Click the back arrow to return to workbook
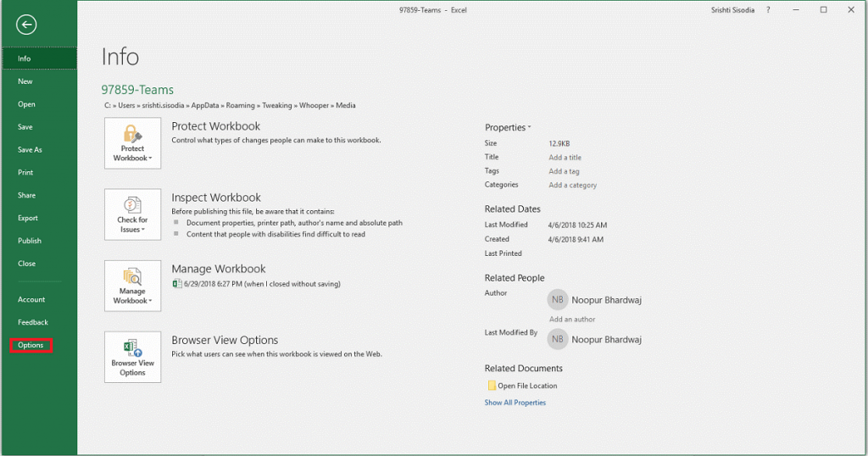This screenshot has height=456, width=868. [x=26, y=25]
